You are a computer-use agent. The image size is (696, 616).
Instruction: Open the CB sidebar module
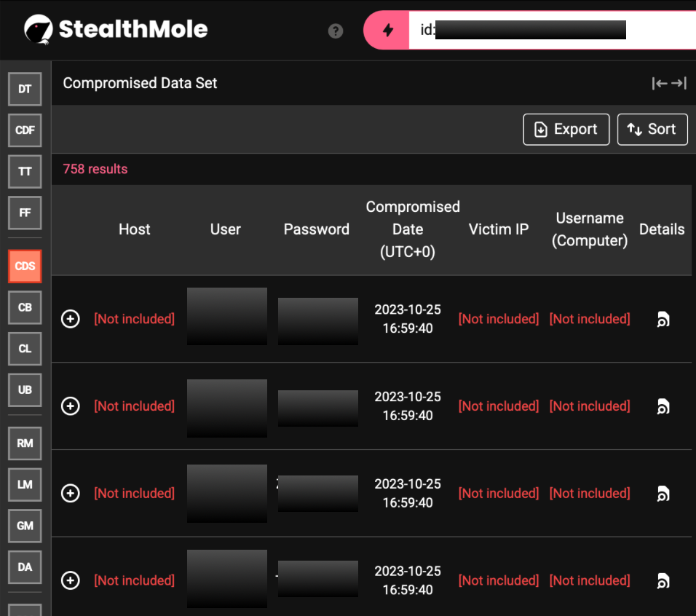[x=25, y=307]
